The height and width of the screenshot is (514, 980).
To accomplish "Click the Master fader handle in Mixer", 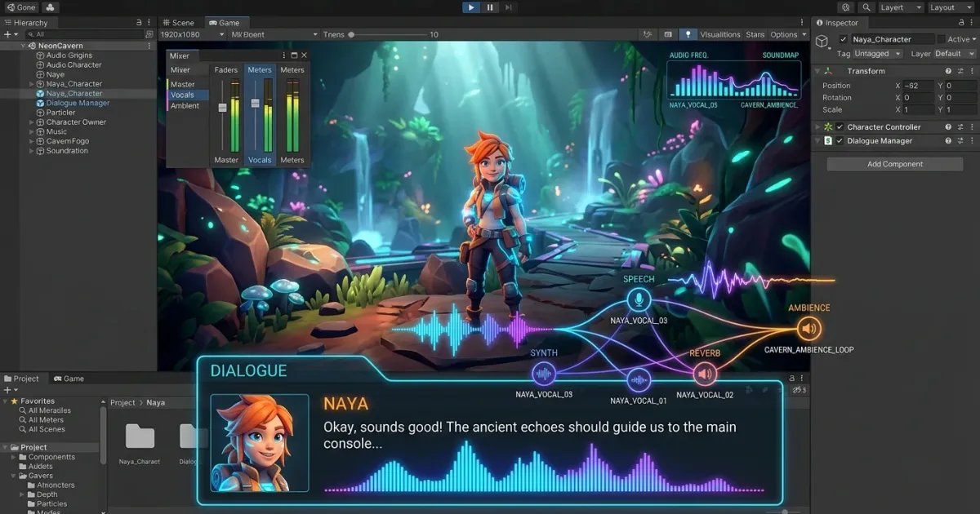I will 222,108.
